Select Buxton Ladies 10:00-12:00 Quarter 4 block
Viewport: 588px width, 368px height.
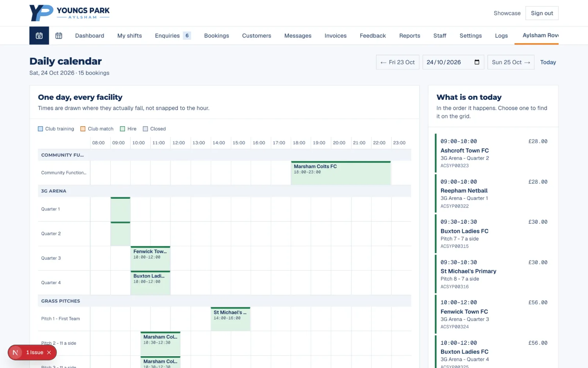coord(150,283)
